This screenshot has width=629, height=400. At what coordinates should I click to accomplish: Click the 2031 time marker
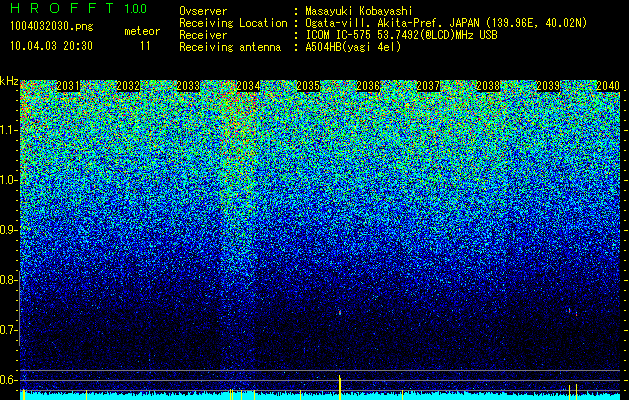click(68, 86)
